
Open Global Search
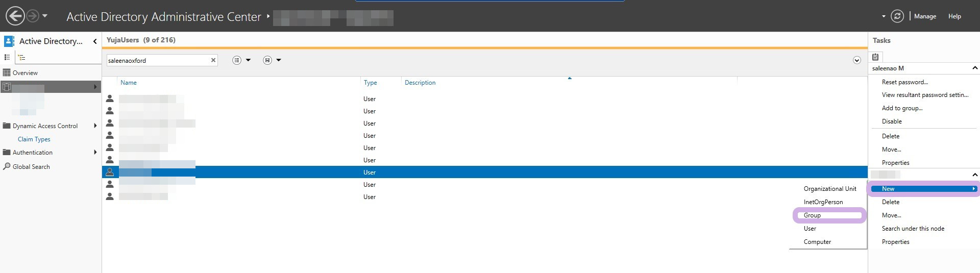point(31,167)
